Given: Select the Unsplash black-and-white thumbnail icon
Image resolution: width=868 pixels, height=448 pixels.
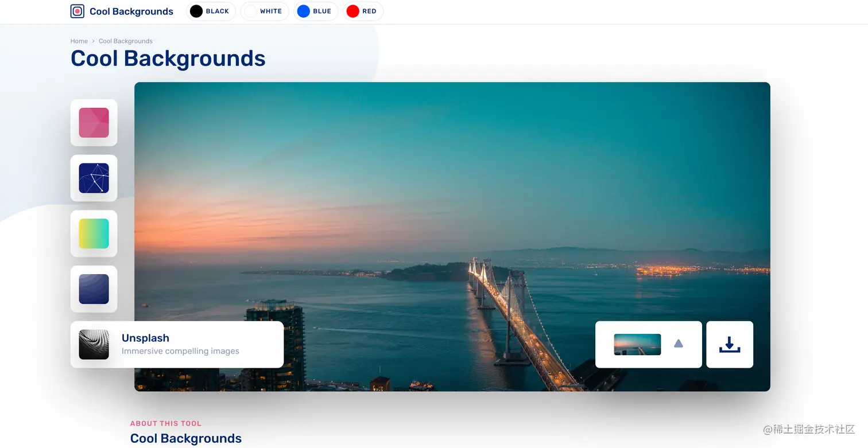Looking at the screenshot, I should point(94,344).
